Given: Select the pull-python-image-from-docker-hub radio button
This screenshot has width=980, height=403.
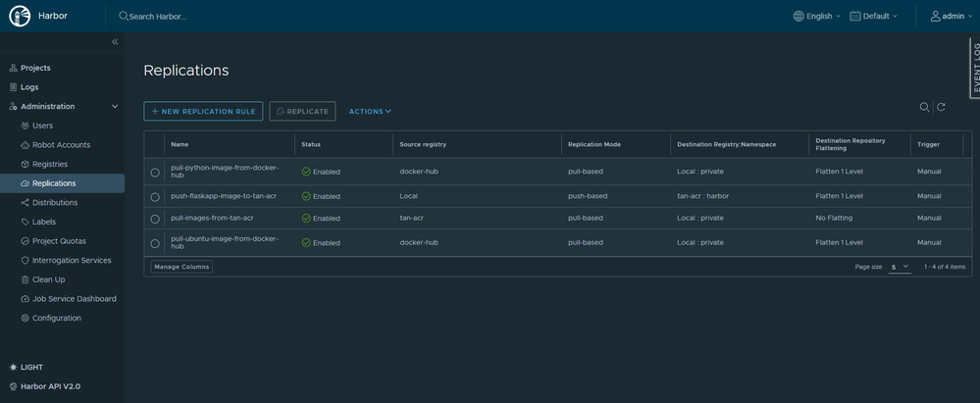Looking at the screenshot, I should [x=155, y=172].
